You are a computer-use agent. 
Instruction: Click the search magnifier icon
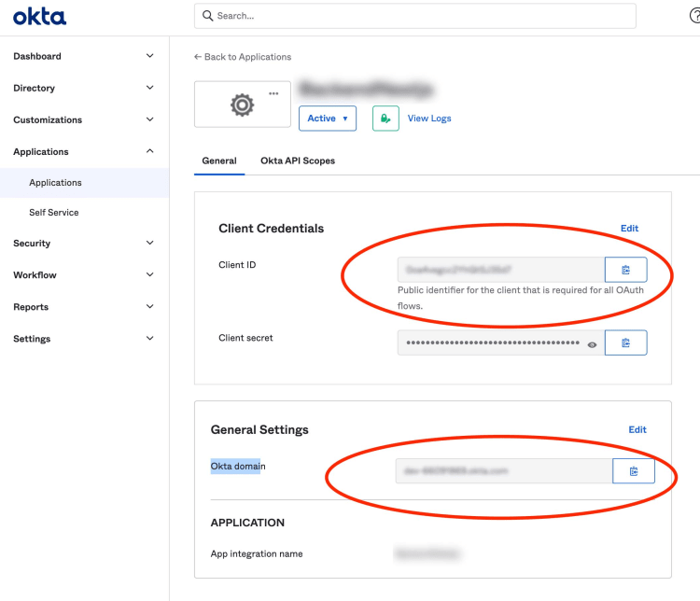207,16
